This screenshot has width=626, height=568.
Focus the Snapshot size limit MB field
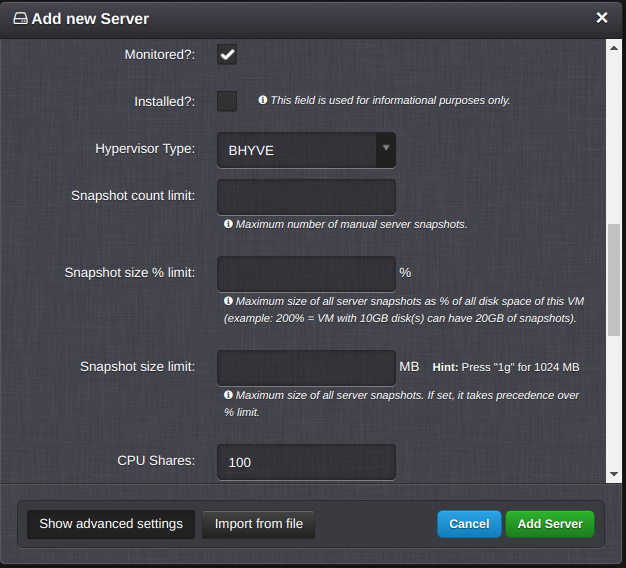306,368
